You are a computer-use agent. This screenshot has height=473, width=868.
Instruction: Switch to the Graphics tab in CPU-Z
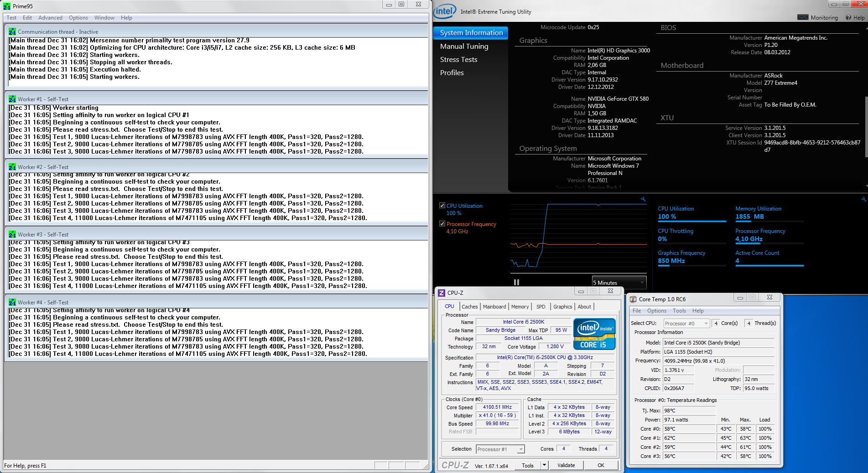[x=562, y=307]
